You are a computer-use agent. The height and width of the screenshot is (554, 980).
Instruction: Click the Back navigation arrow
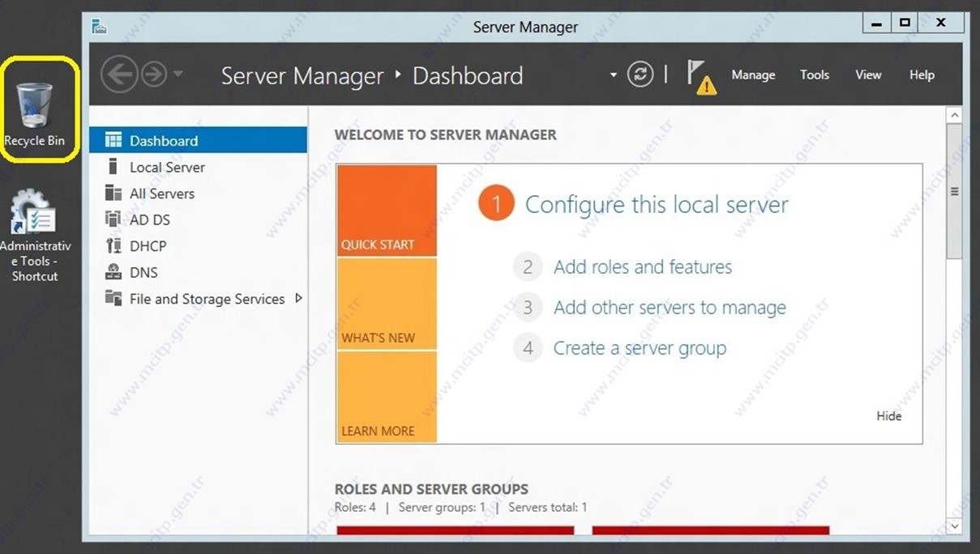[119, 75]
